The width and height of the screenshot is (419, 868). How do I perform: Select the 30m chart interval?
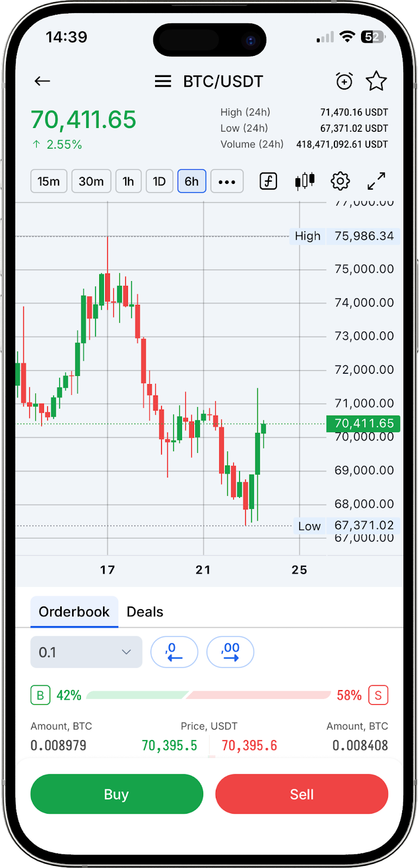(x=91, y=181)
